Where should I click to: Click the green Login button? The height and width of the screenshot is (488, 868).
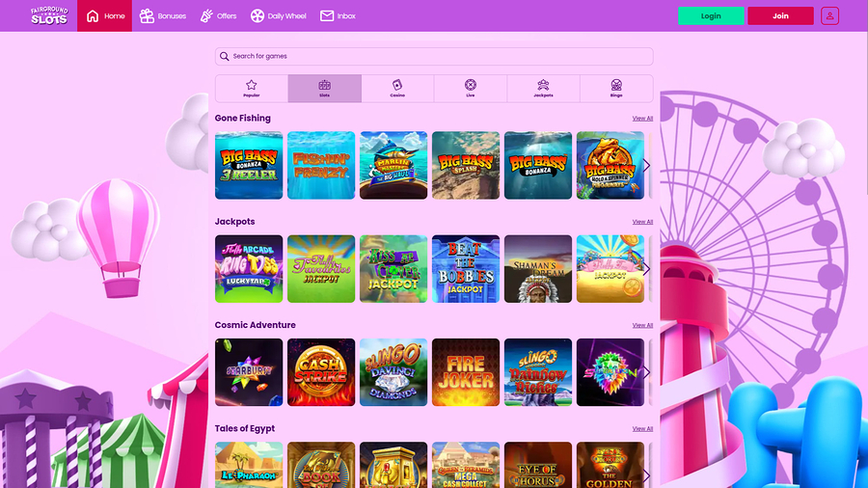(711, 16)
